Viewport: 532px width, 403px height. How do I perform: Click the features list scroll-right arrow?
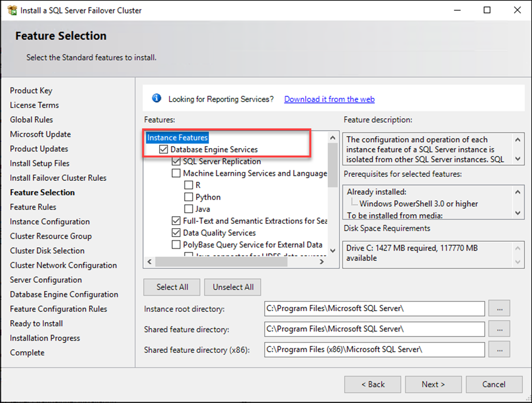(322, 261)
